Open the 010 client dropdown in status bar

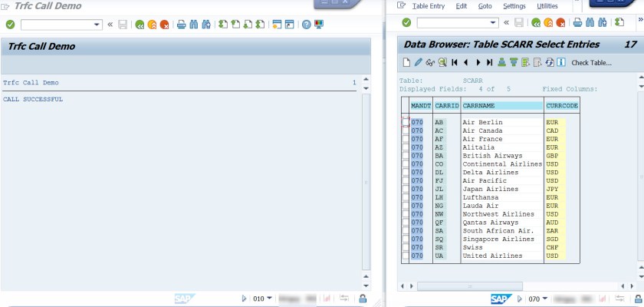(x=269, y=299)
